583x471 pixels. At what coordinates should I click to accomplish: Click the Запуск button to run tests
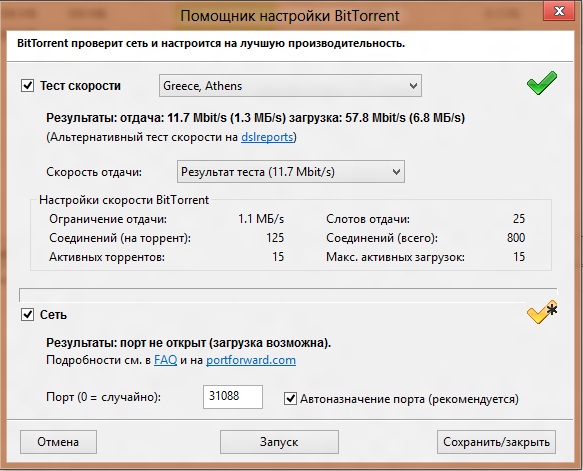pyautogui.click(x=279, y=442)
